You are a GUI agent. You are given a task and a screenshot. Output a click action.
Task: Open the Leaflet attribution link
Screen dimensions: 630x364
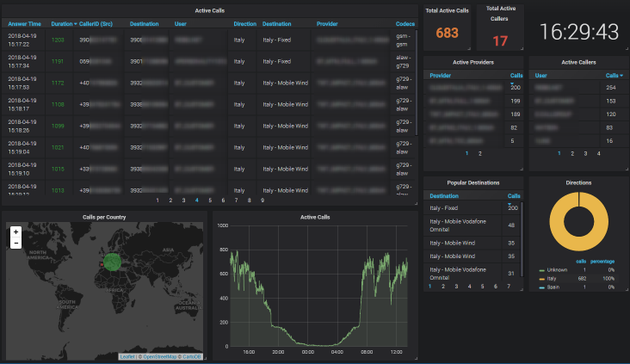pos(127,357)
